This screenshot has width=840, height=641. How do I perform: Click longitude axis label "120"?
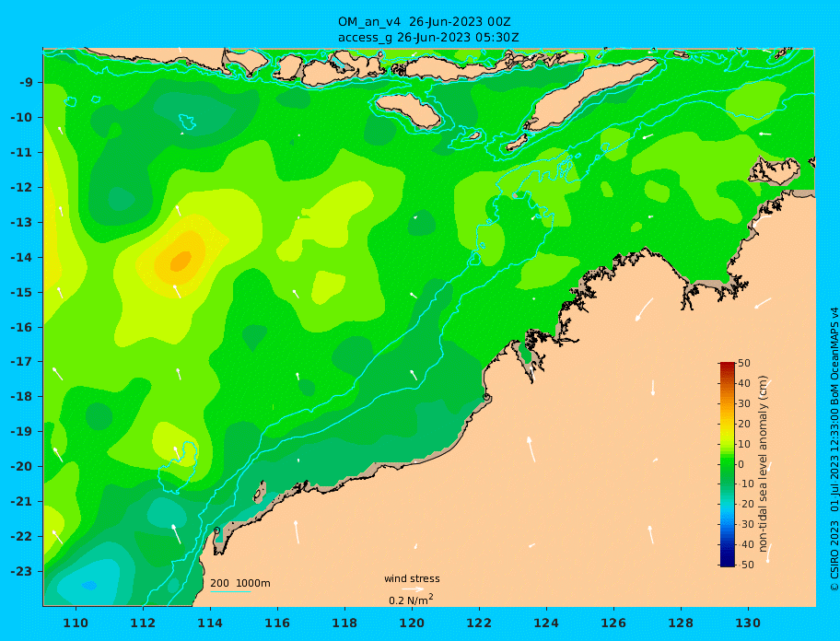[x=412, y=624]
